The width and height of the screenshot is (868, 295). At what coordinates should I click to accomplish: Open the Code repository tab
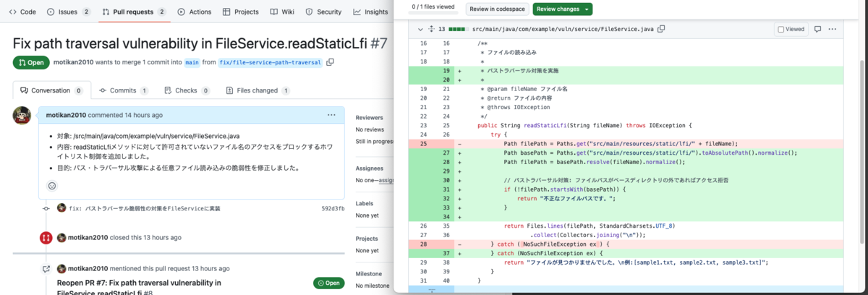[x=23, y=12]
